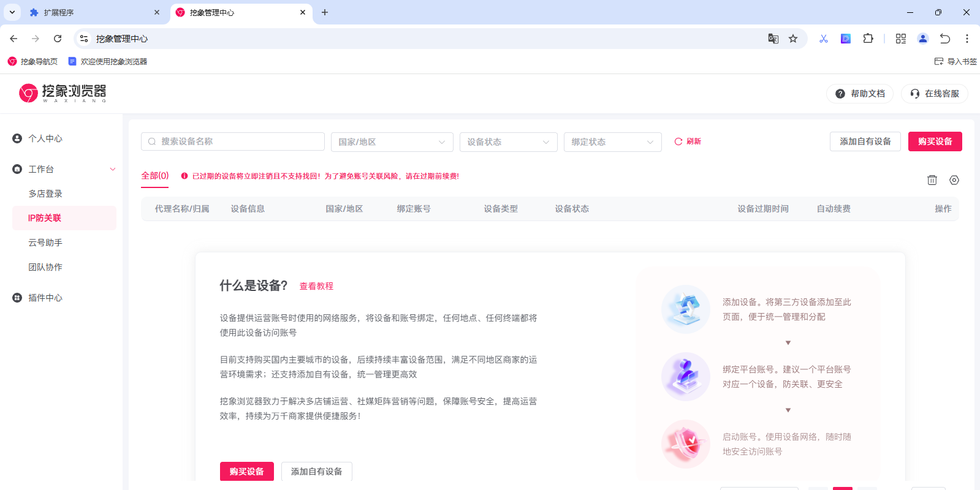Click the 查看教程 link
The width and height of the screenshot is (980, 490).
(x=316, y=286)
